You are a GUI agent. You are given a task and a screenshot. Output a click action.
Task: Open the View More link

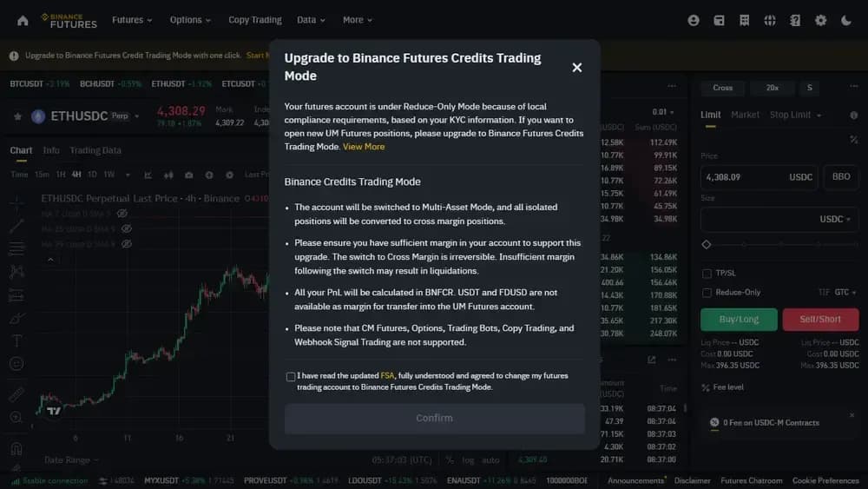[x=364, y=147]
